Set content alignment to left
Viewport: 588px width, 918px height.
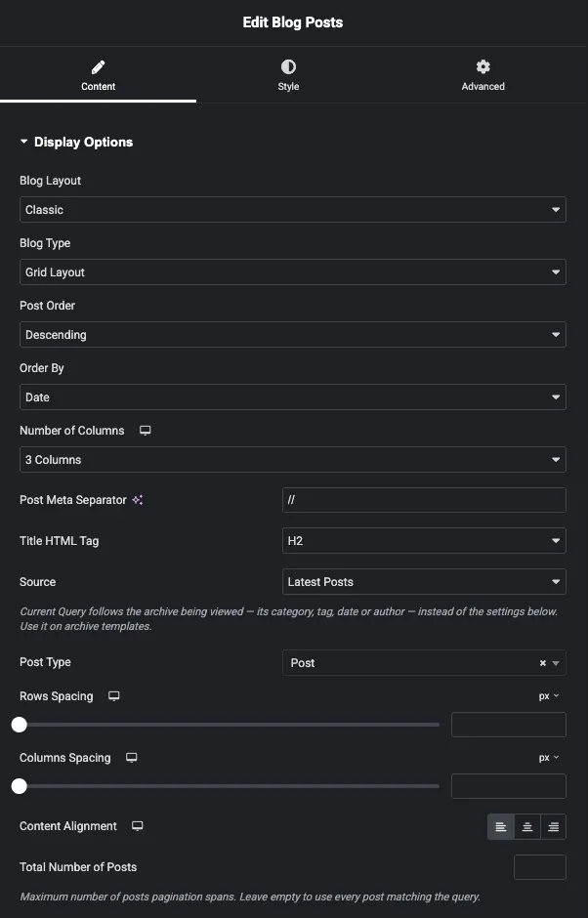point(501,826)
